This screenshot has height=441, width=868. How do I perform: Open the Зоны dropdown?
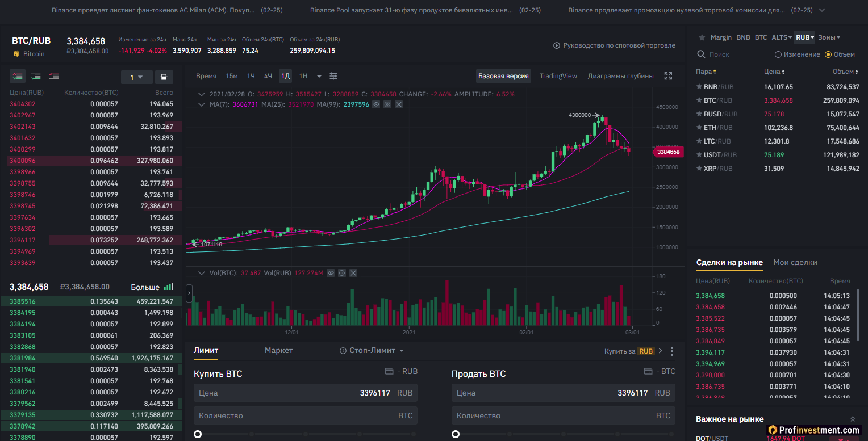pos(829,37)
